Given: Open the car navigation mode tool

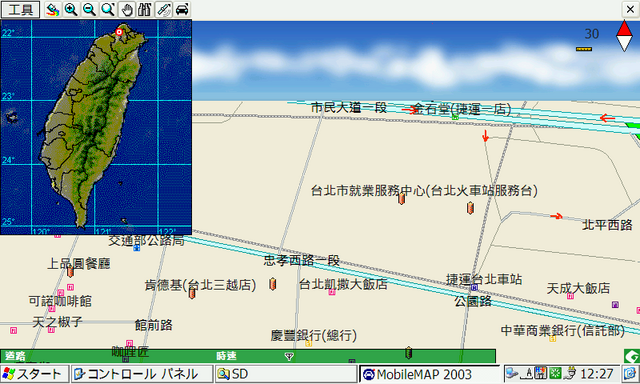Looking at the screenshot, I should (x=182, y=9).
